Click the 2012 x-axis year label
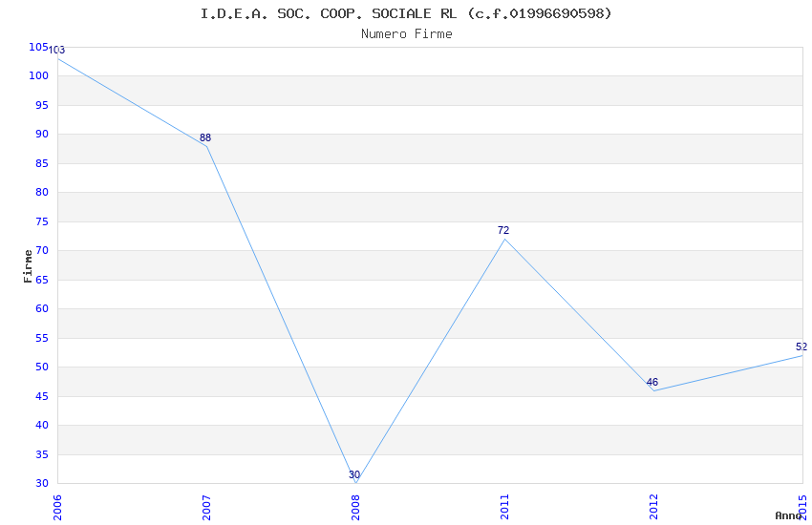Image resolution: width=812 pixels, height=525 pixels. [654, 507]
